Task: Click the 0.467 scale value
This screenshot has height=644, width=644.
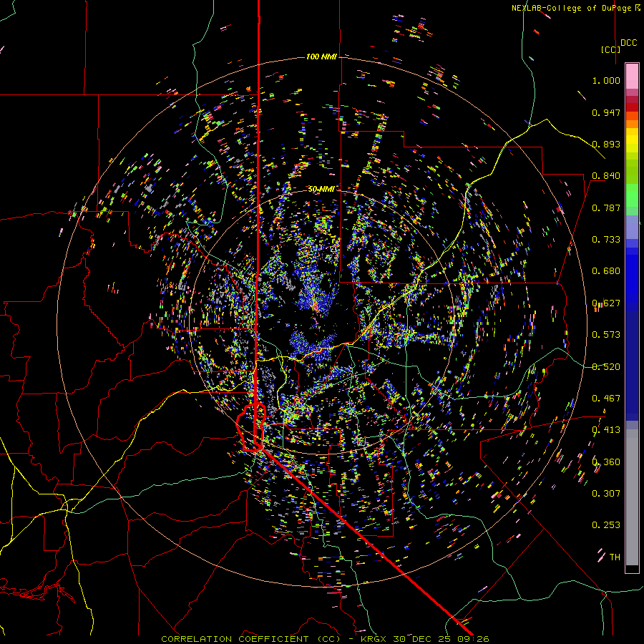Action: coord(606,399)
